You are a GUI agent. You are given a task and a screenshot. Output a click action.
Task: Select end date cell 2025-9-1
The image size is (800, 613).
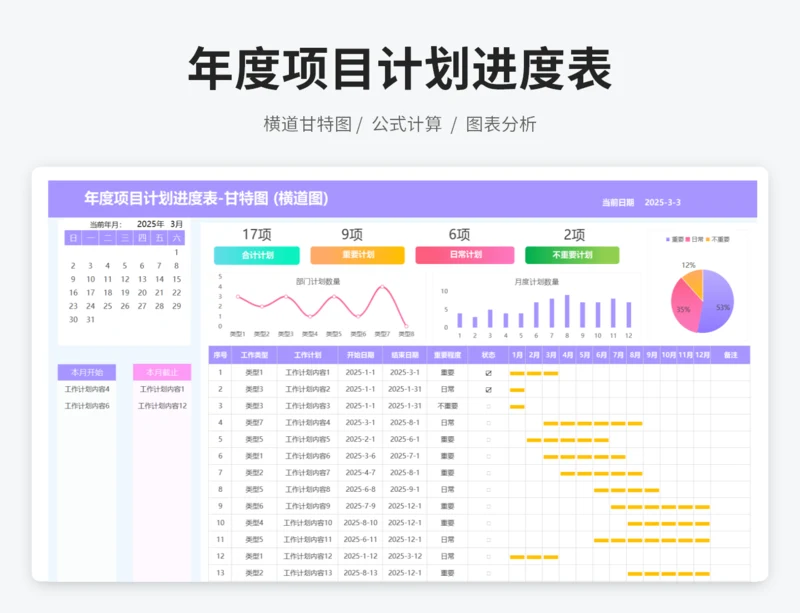(x=405, y=489)
